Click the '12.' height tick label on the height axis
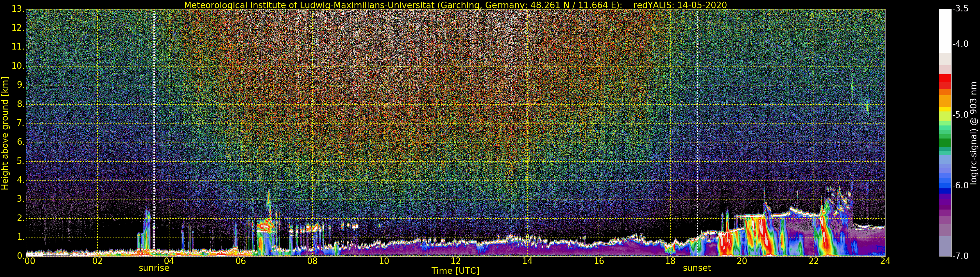 coord(18,28)
